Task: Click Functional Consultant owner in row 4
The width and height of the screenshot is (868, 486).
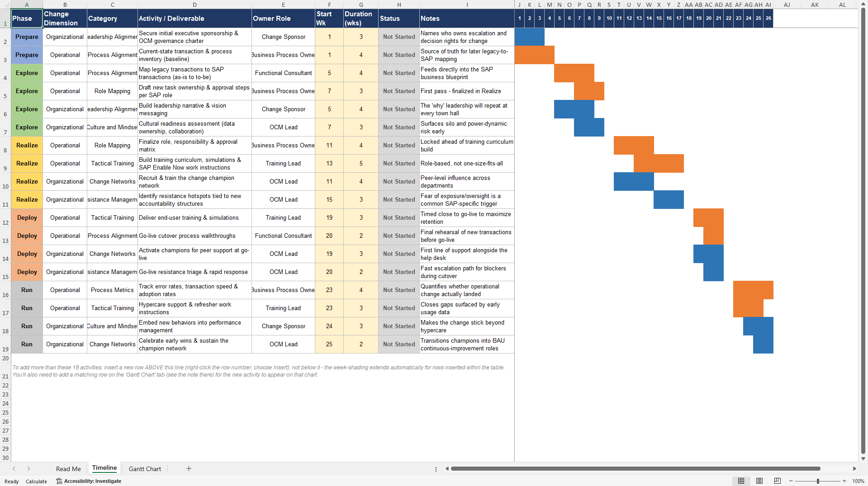Action: click(283, 73)
